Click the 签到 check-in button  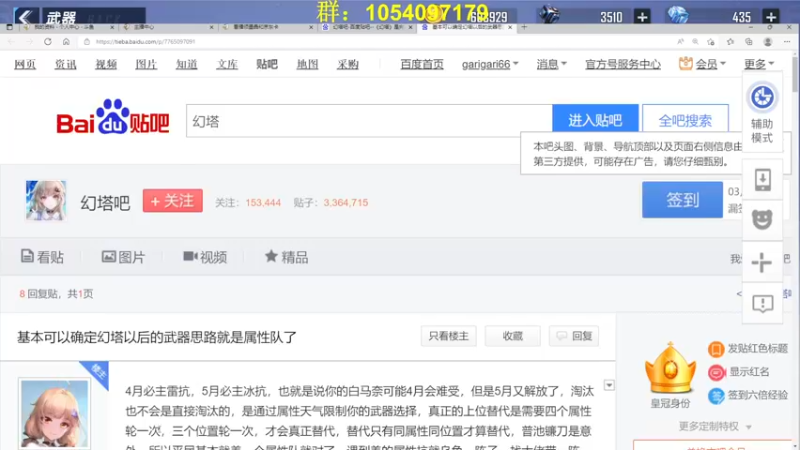click(682, 199)
